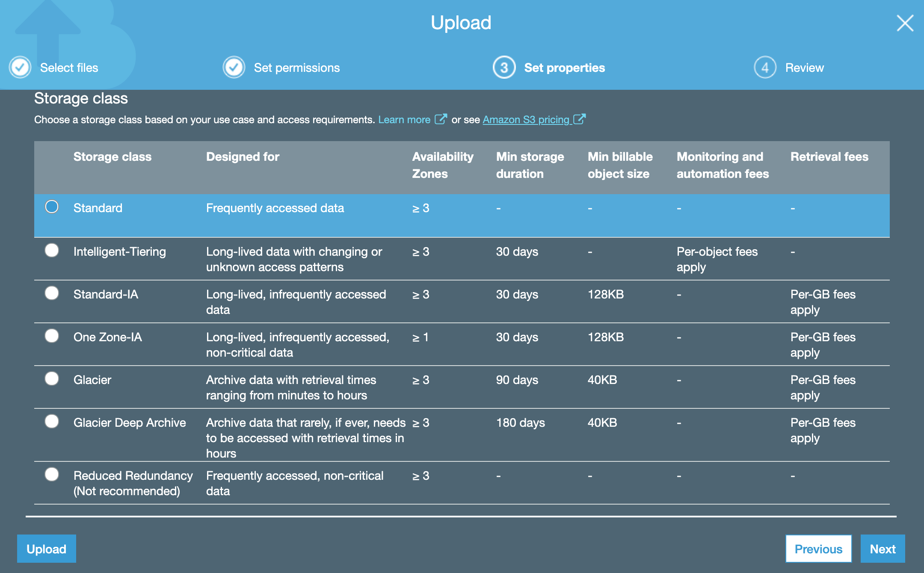
Task: Click the Set permissions checkmark step icon
Action: tap(234, 67)
